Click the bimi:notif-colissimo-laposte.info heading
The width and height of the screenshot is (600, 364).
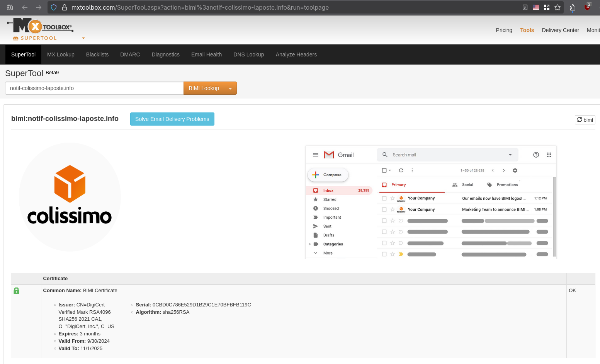pos(65,119)
